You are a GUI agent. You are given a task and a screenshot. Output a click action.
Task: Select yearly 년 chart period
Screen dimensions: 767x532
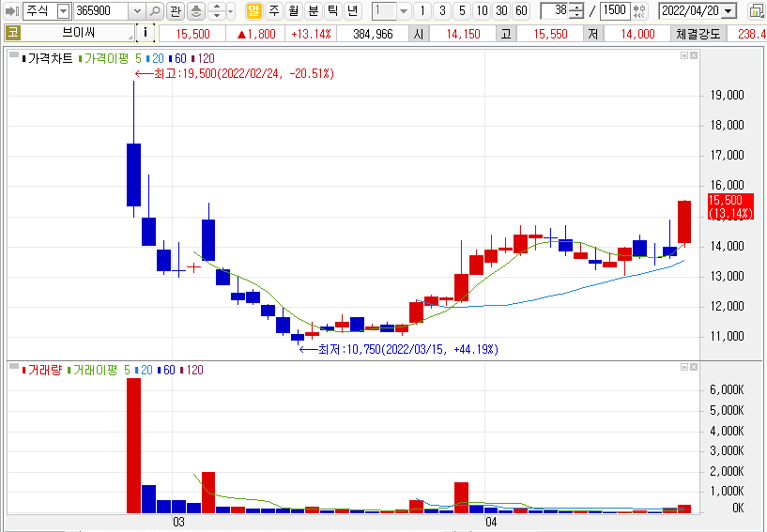[x=352, y=10]
